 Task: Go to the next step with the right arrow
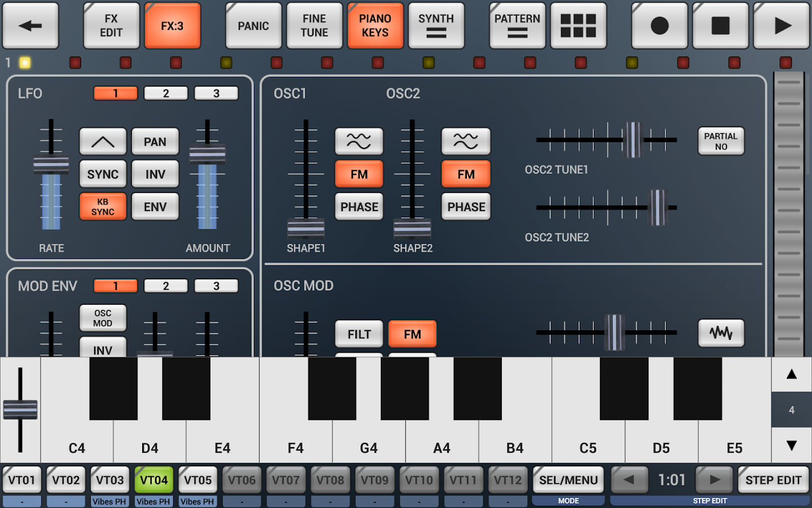(714, 480)
